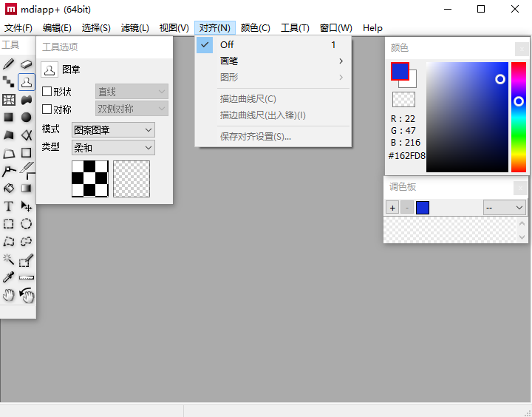
Task: Choose the gradient tool
Action: [x=27, y=188]
